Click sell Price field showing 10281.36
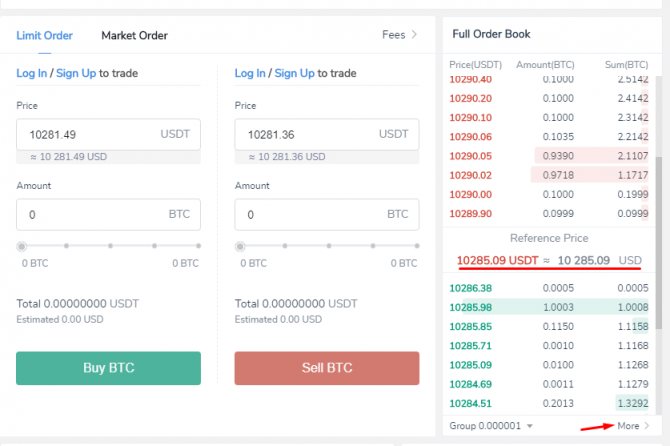 (x=327, y=134)
